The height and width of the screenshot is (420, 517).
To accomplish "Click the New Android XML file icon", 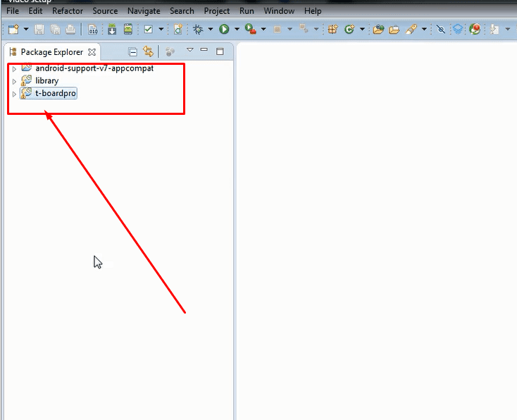I will (178, 30).
